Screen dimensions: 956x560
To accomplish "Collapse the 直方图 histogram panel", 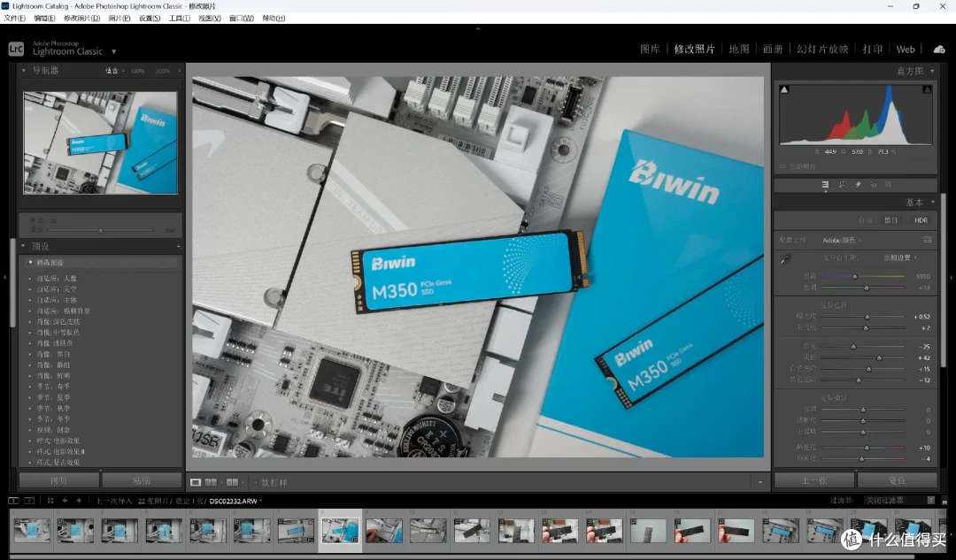I will (x=932, y=72).
